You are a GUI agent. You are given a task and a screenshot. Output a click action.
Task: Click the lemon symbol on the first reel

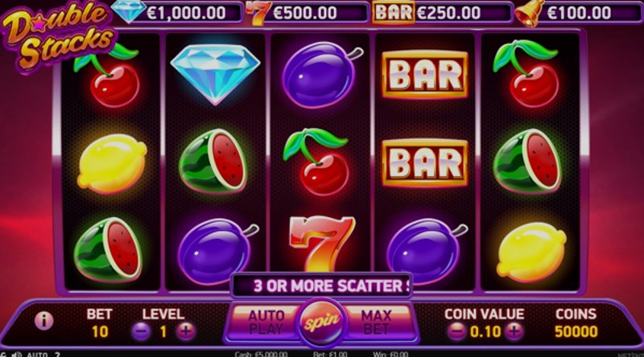point(112,163)
